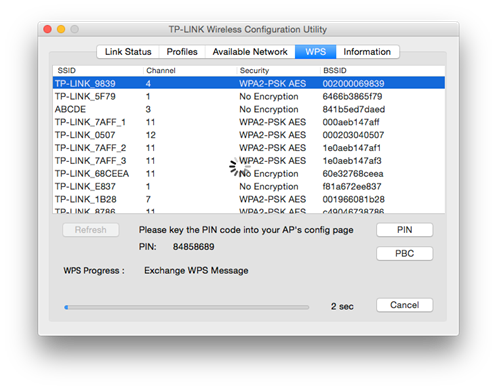
Task: Select the TP-LINK_E837 network
Action: [249, 186]
